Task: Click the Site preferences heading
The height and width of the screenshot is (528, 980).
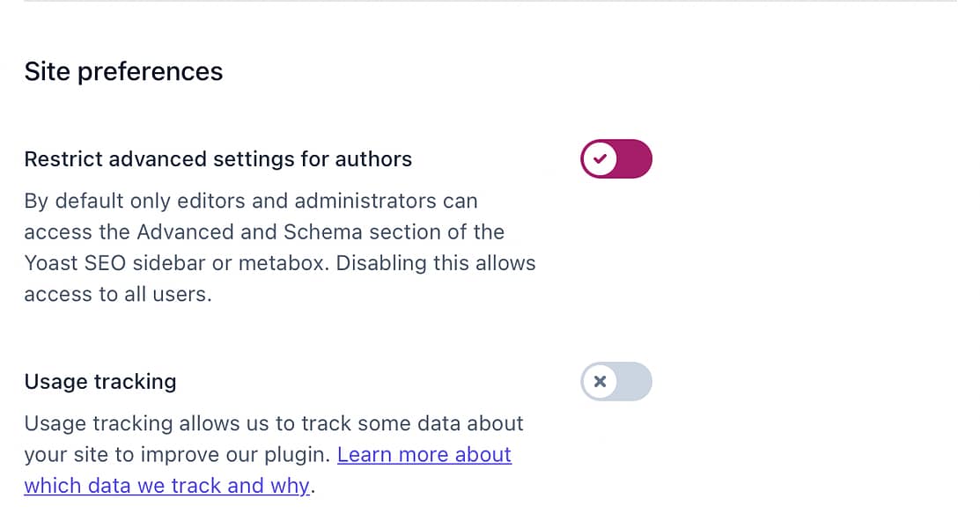Action: [x=123, y=71]
